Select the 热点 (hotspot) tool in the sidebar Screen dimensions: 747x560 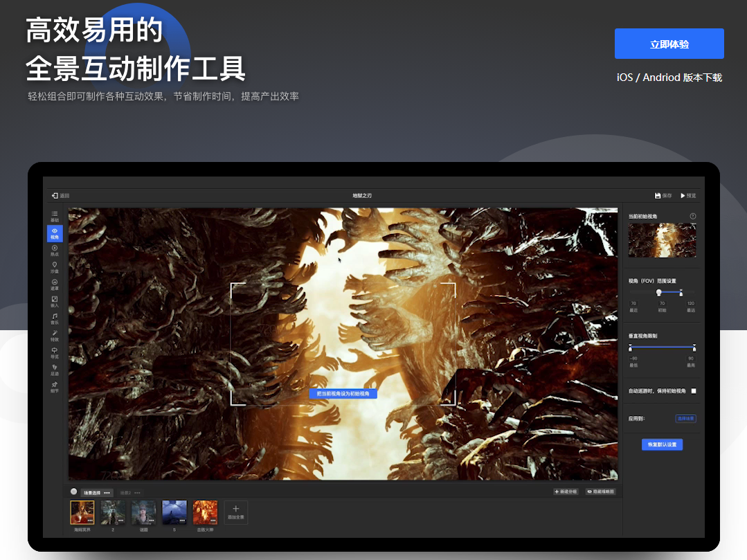point(55,250)
